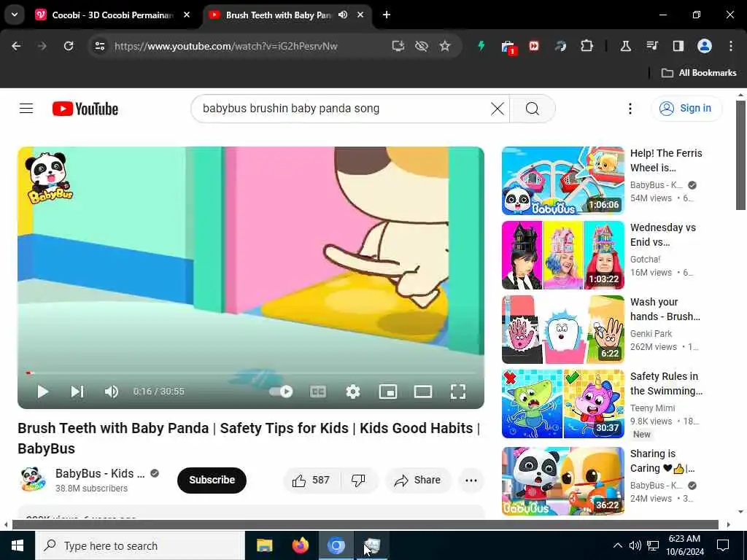Image resolution: width=747 pixels, height=560 pixels.
Task: Skip to next video button
Action: [77, 392]
